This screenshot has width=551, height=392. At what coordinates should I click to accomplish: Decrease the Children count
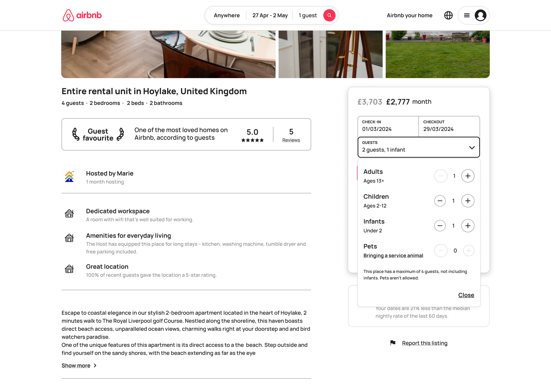click(440, 201)
